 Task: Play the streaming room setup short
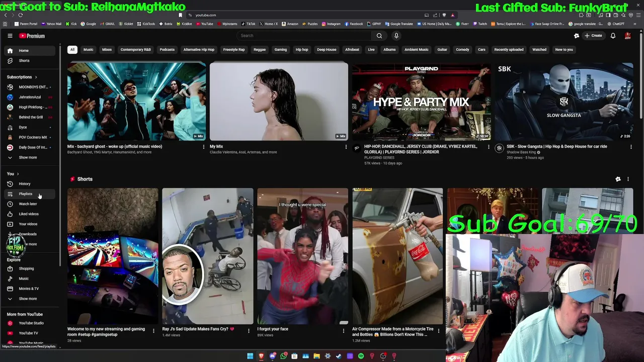pyautogui.click(x=113, y=256)
